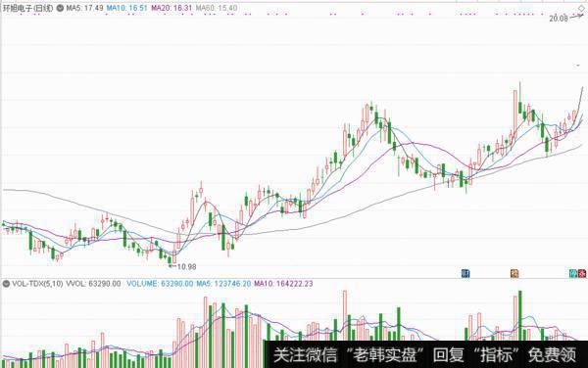
Task: Click the MA5: 17.49 indicator label
Action: tap(84, 8)
